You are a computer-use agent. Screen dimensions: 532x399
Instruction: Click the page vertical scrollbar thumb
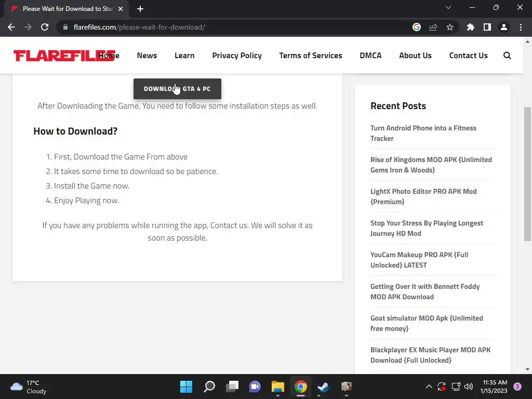[527, 174]
